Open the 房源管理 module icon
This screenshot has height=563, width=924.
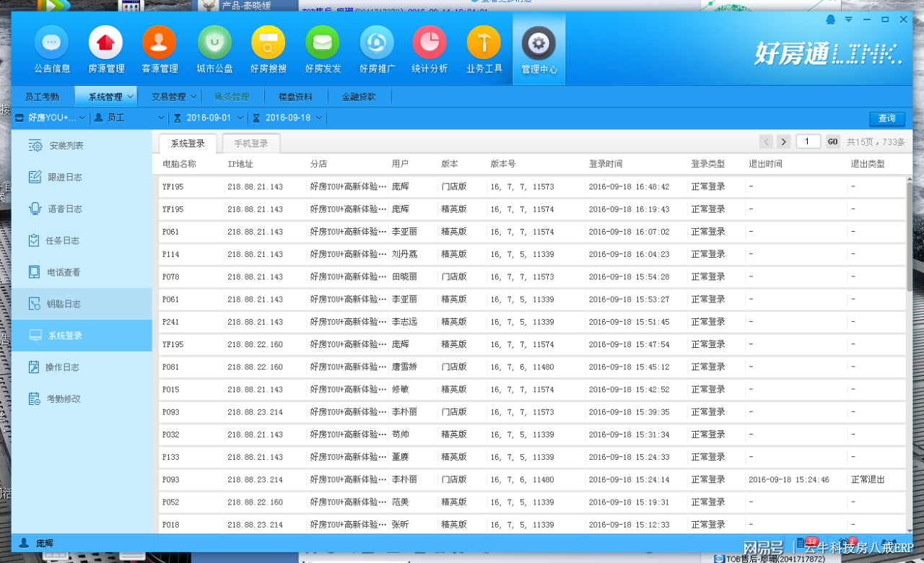105,48
